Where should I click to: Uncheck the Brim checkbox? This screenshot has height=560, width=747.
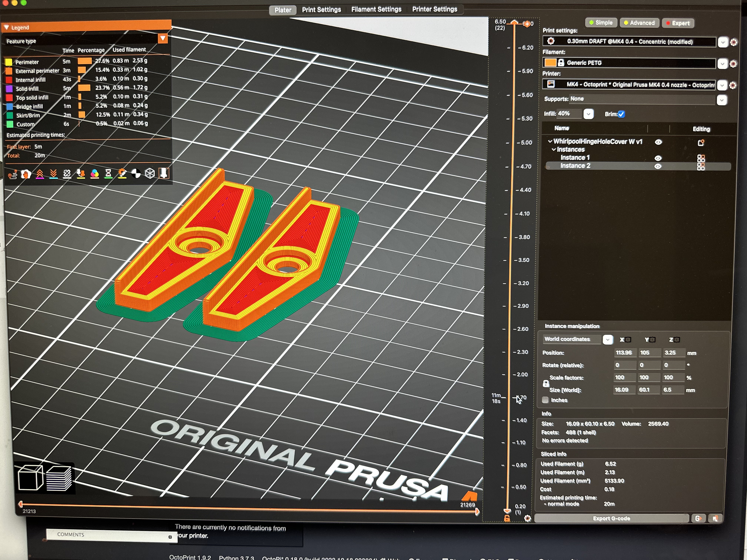621,114
